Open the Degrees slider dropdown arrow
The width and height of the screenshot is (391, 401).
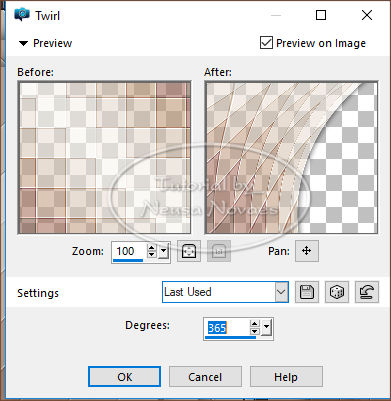(266, 328)
